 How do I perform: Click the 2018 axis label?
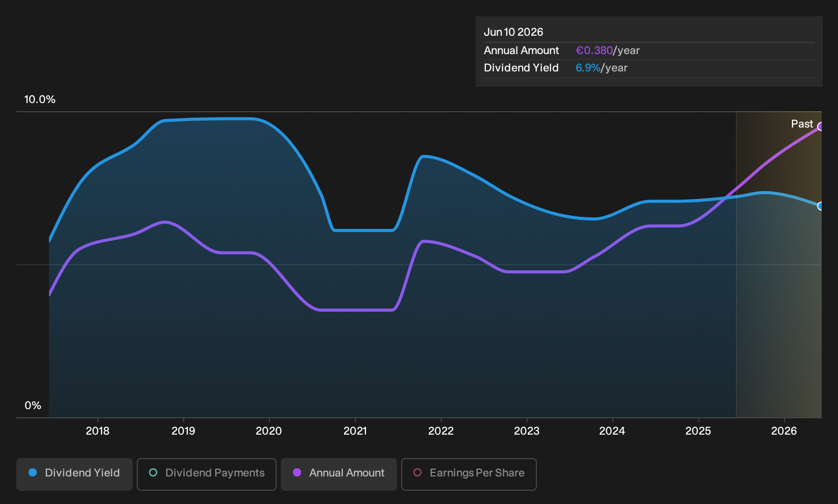[97, 431]
